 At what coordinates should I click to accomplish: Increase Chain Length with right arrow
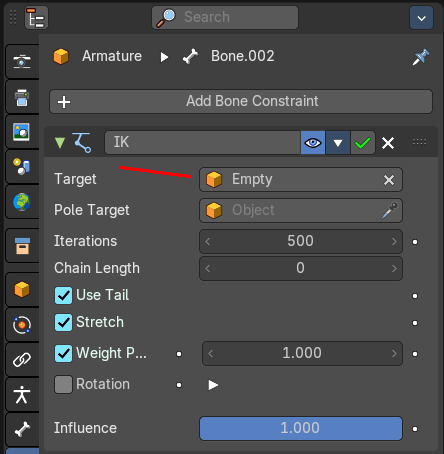click(x=394, y=268)
